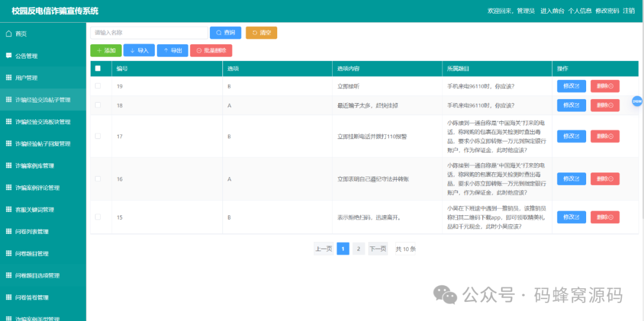Click the grid icon beside 诈骗经验交流帖子管理

coord(8,100)
